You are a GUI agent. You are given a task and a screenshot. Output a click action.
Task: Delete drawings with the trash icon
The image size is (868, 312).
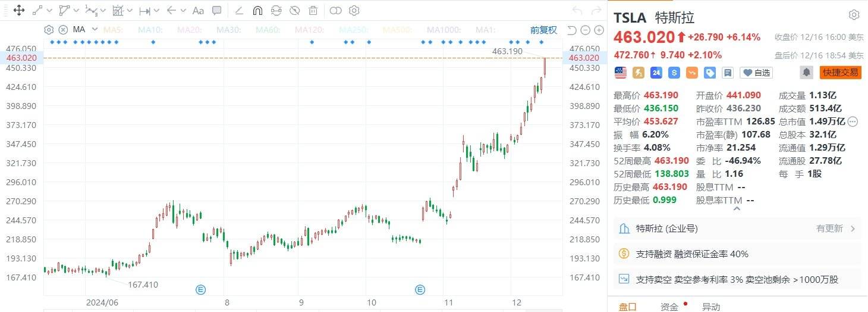click(313, 10)
